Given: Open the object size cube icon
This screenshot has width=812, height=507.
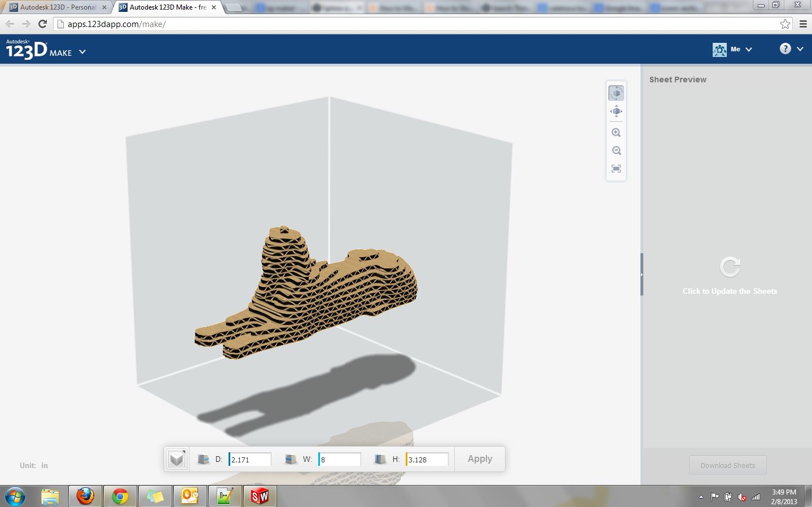Looking at the screenshot, I should 177,459.
